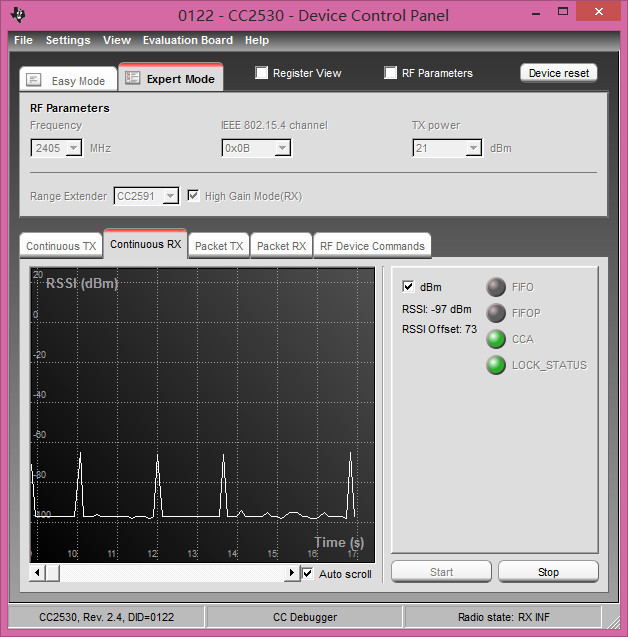Screen dimensions: 628x637
Task: Switch to Easy Mode tab
Action: point(68,79)
